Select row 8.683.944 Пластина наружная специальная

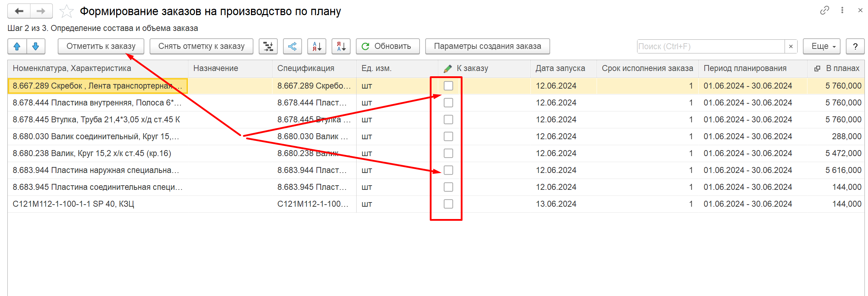coord(436,170)
